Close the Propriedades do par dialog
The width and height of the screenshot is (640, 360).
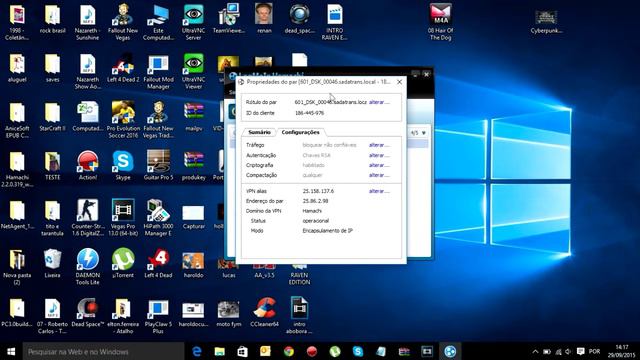point(400,82)
